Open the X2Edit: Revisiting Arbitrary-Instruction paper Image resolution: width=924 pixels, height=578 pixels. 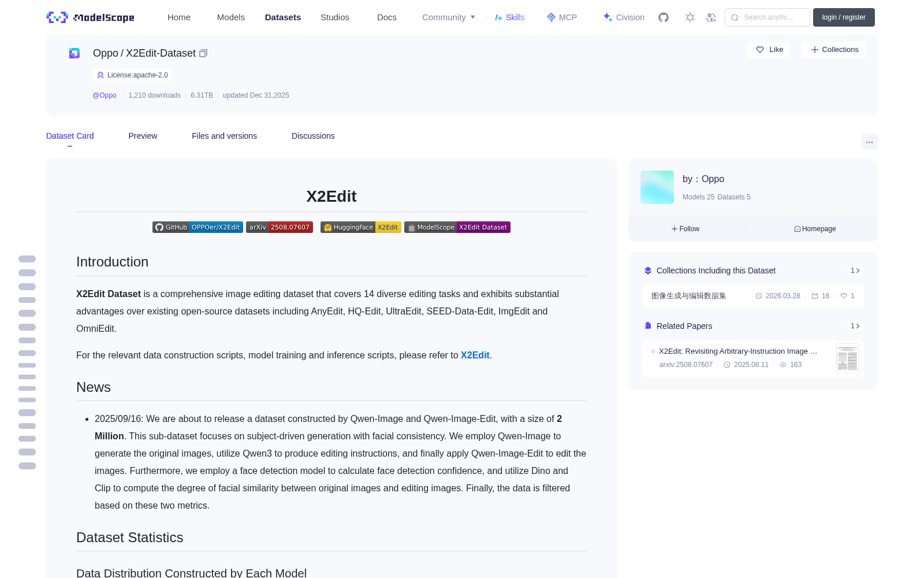[738, 351]
